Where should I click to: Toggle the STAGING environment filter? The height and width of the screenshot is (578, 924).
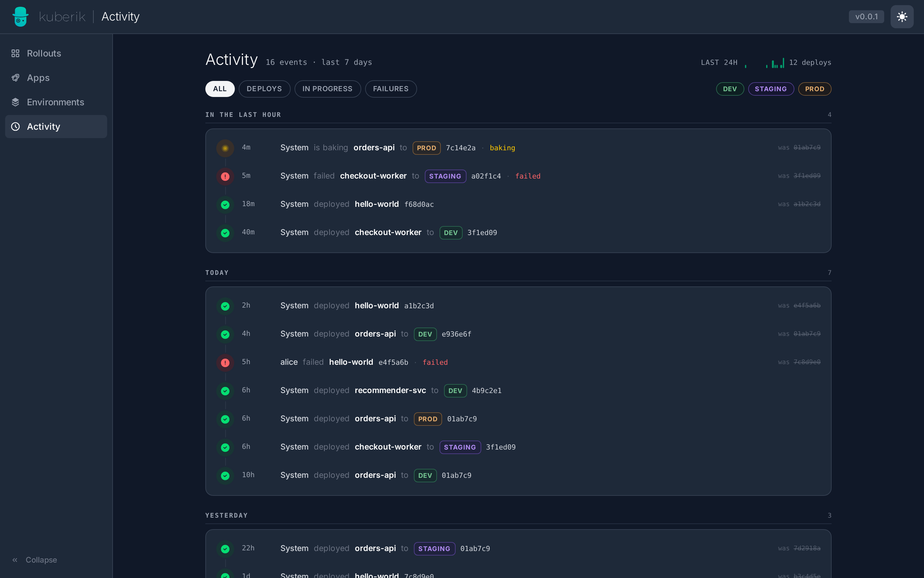pyautogui.click(x=771, y=89)
